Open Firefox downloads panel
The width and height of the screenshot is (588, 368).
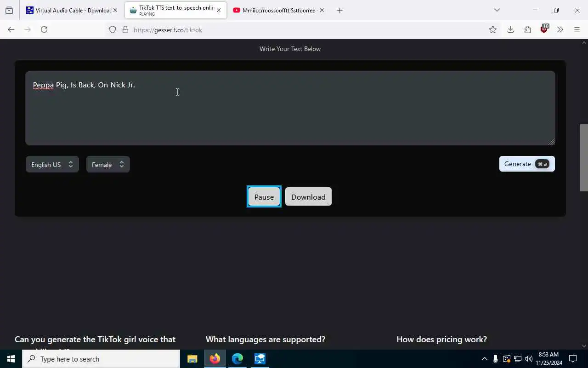coord(510,29)
